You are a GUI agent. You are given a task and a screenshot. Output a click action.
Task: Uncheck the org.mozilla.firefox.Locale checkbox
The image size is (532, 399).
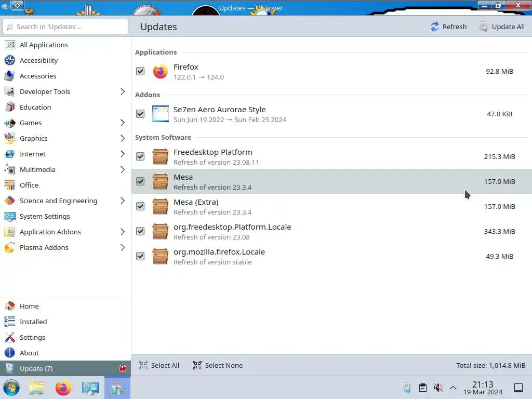pos(140,256)
